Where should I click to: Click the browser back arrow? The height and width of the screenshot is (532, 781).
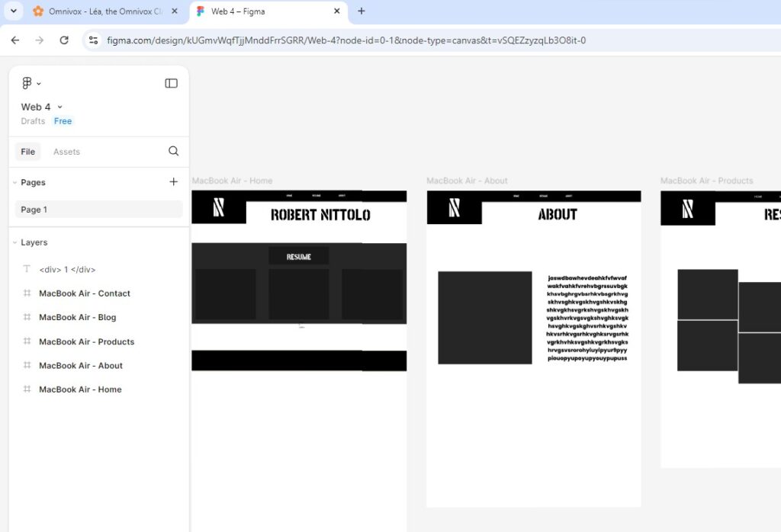point(15,40)
